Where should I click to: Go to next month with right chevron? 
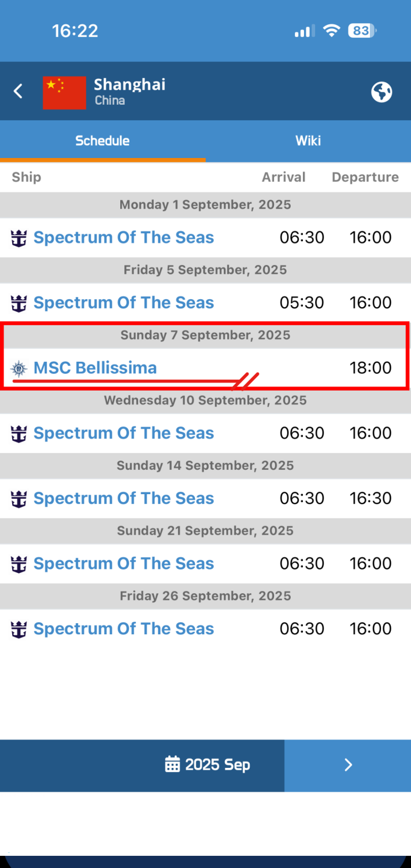[x=348, y=765]
